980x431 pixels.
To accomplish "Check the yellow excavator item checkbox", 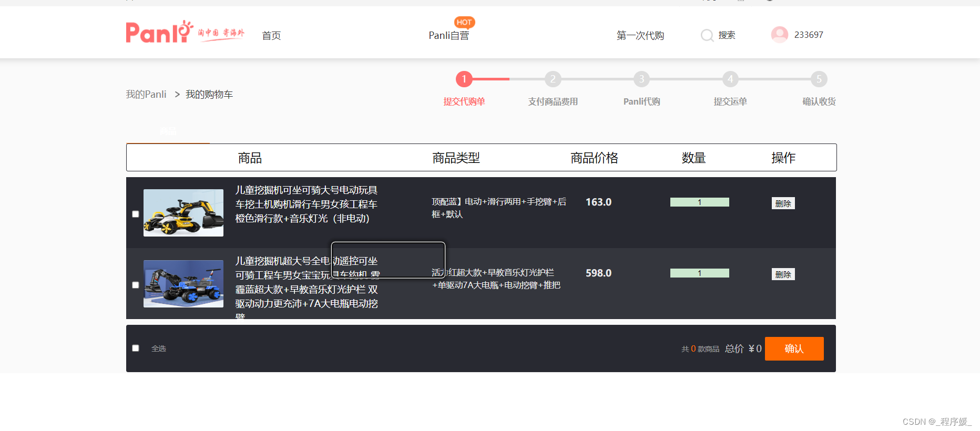I will pyautogui.click(x=136, y=214).
